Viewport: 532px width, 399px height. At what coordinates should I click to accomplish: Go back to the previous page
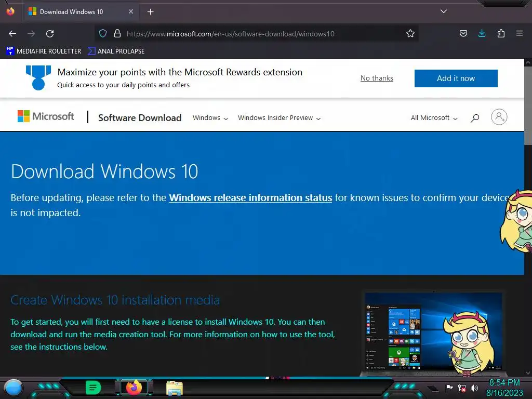12,34
